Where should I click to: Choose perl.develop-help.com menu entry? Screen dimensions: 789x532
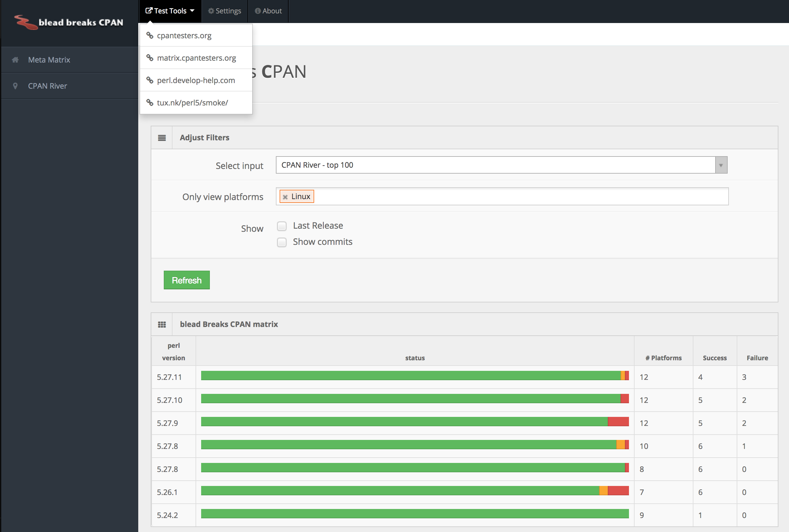point(196,80)
